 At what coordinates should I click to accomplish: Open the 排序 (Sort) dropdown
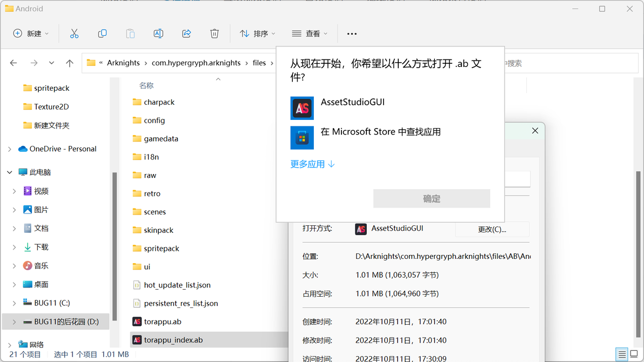point(258,33)
